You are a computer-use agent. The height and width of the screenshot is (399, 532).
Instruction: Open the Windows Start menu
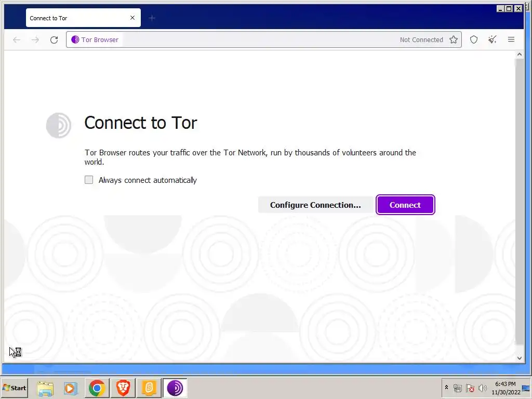coord(14,388)
